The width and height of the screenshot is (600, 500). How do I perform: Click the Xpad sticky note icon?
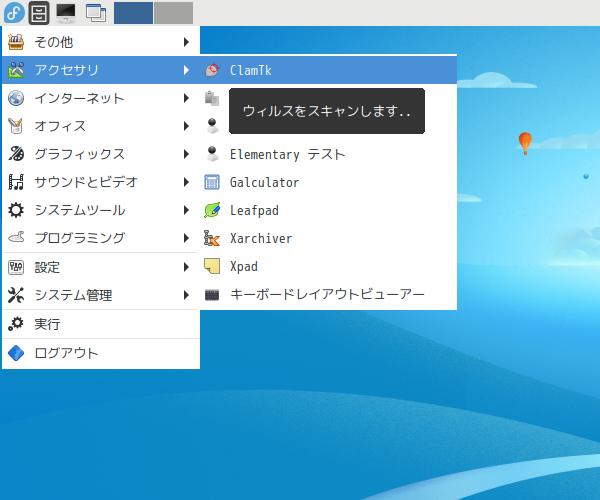point(212,266)
